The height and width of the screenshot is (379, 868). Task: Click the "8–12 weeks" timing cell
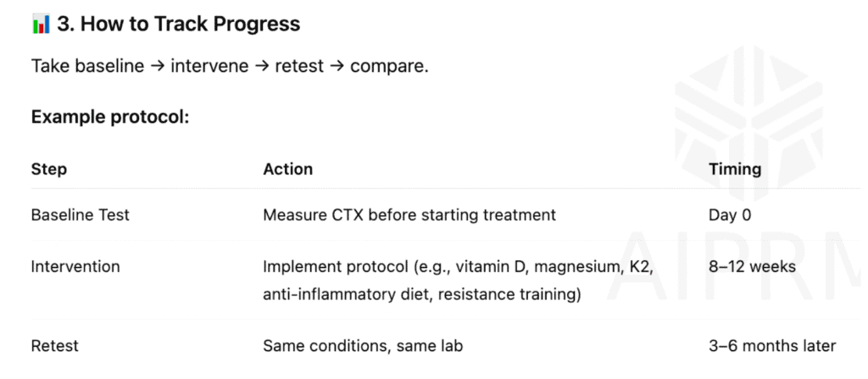tap(751, 267)
